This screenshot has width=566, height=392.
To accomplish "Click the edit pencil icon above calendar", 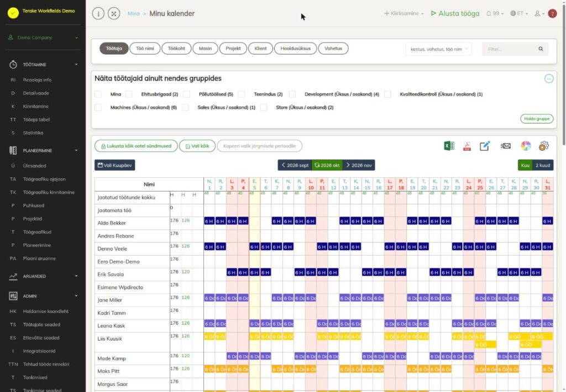I will (485, 146).
